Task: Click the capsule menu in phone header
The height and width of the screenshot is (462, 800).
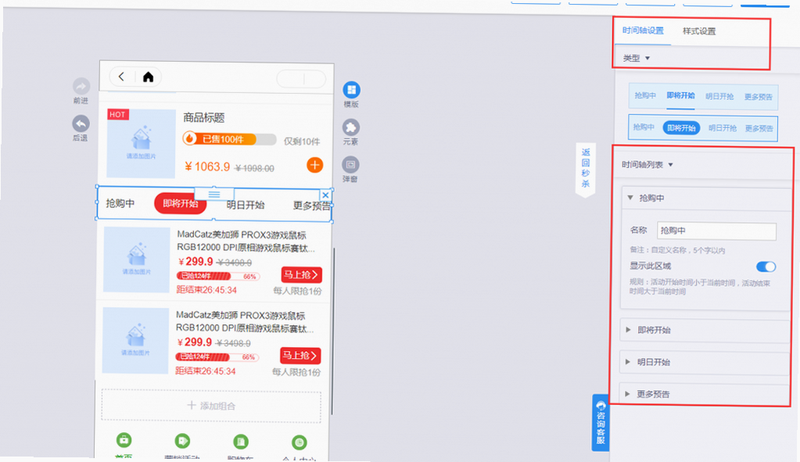Action: pyautogui.click(x=301, y=79)
